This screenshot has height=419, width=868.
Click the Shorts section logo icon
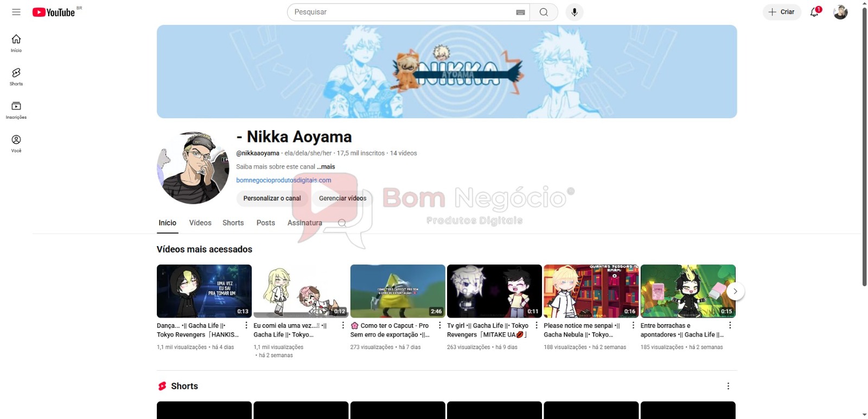[162, 386]
